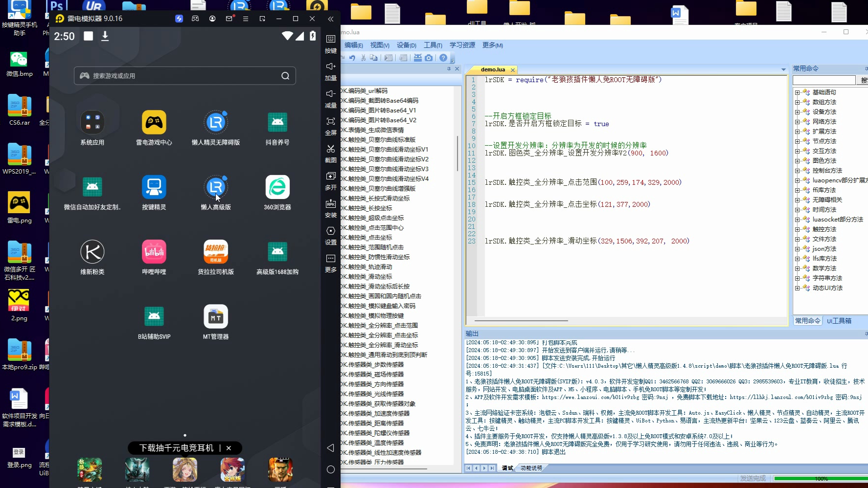868x488 pixels.
Task: Open the 学习资源 menu
Action: click(462, 45)
